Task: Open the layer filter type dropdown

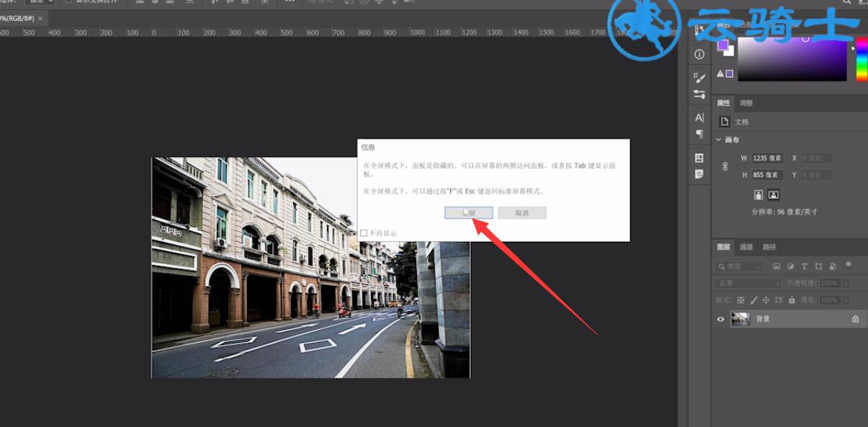Action: point(739,266)
